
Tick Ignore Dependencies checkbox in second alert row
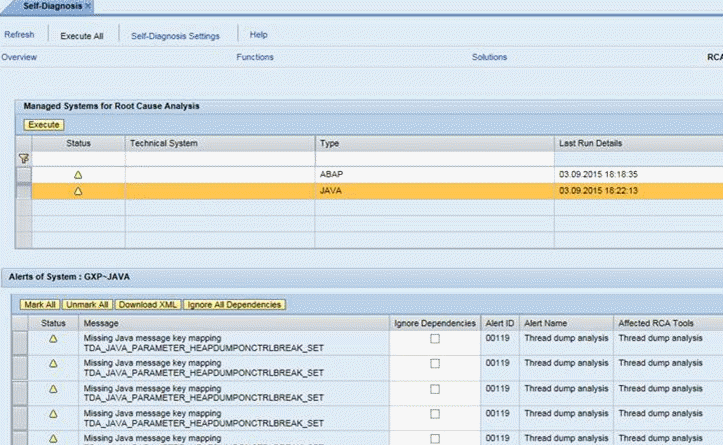434,364
